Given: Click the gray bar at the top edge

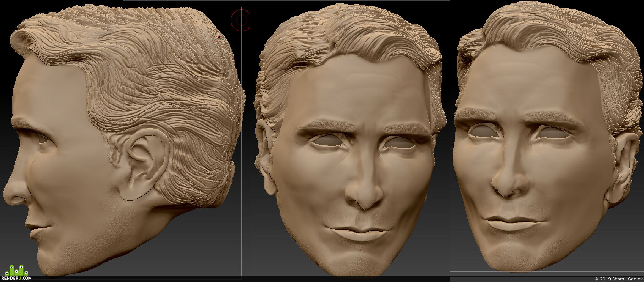Looking at the screenshot, I should point(286,1).
